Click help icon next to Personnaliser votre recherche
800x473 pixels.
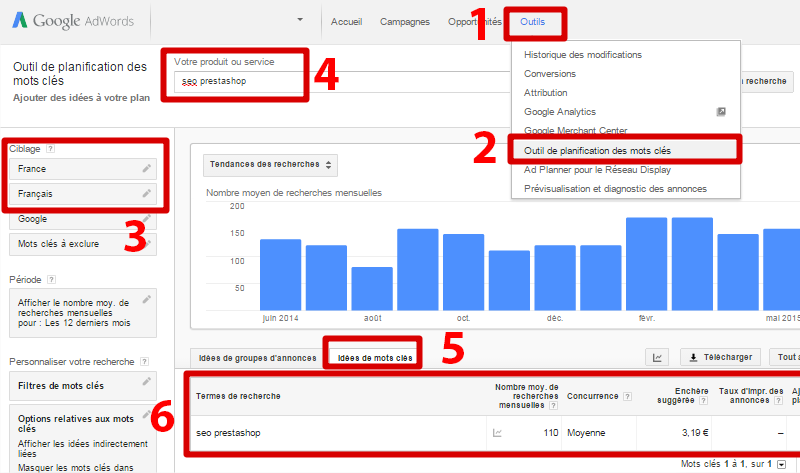144,362
